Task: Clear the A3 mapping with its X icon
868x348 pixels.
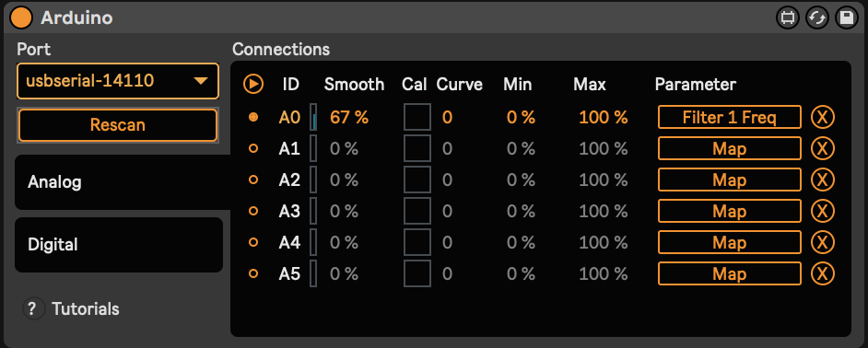Action: tap(823, 211)
